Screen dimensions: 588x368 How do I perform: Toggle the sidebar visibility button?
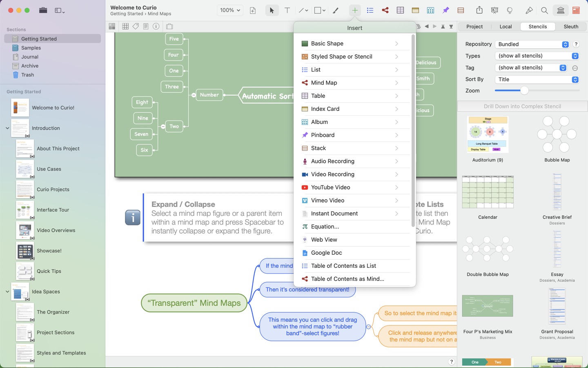coord(60,11)
